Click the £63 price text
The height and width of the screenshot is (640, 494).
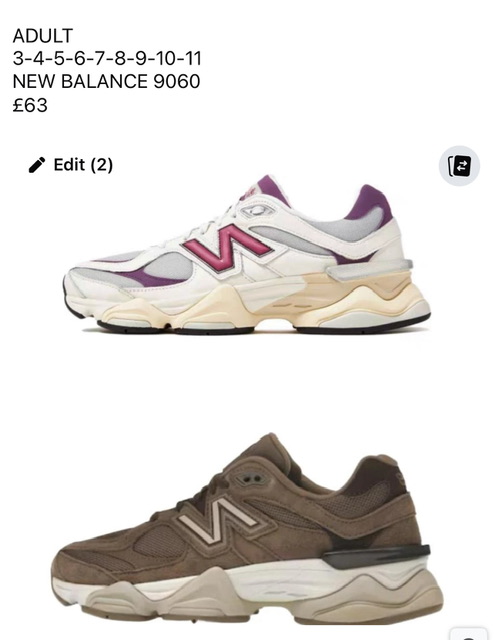(30, 105)
